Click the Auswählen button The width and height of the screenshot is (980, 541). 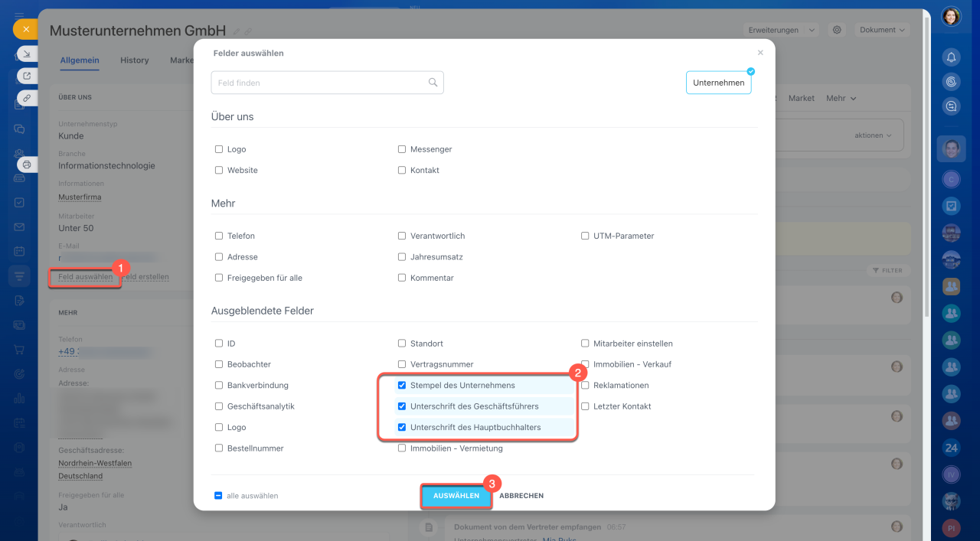point(456,496)
